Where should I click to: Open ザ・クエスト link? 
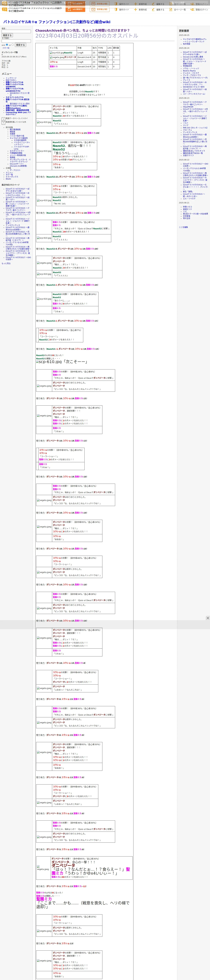15,170
